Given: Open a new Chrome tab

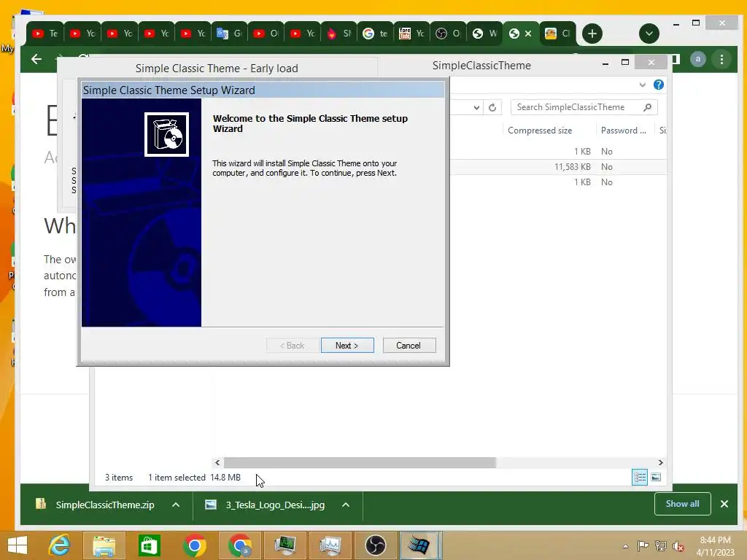Looking at the screenshot, I should point(592,34).
